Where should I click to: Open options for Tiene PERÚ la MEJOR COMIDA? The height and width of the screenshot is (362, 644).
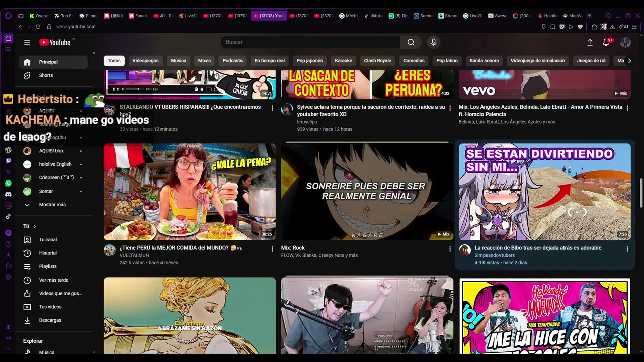click(x=272, y=249)
